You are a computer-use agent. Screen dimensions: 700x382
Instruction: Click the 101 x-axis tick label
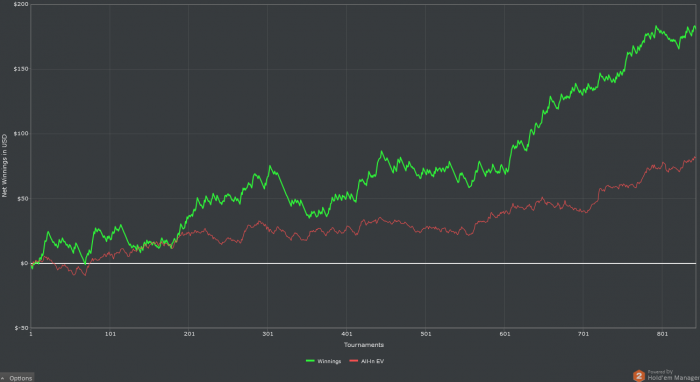point(110,334)
